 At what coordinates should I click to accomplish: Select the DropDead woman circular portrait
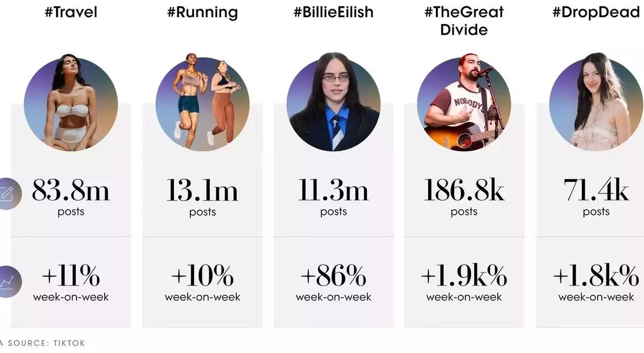596,102
